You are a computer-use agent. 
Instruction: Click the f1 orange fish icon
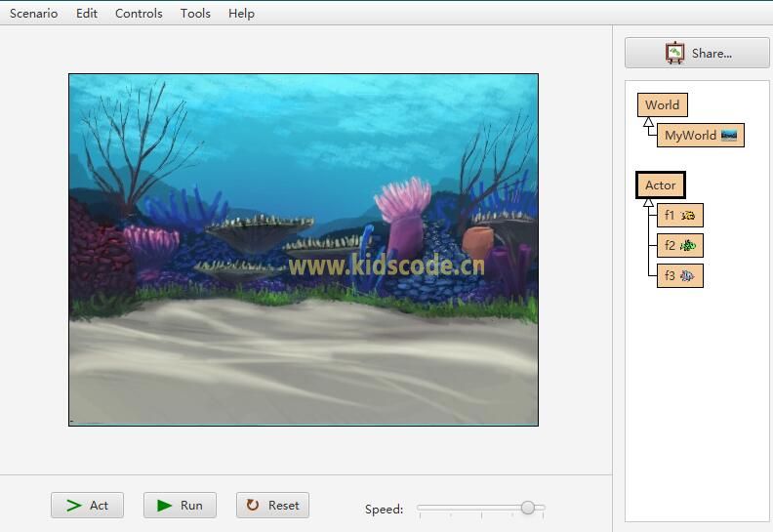tap(688, 216)
